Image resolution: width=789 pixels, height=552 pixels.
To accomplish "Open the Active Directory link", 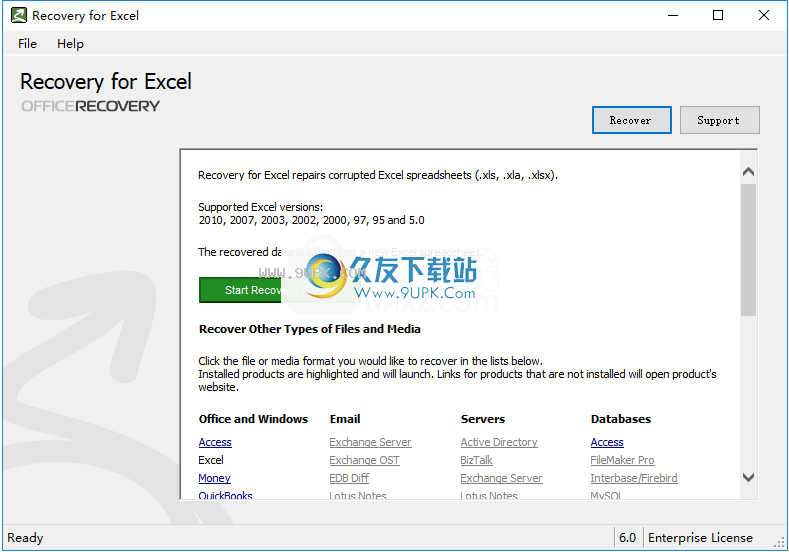I will (x=499, y=442).
